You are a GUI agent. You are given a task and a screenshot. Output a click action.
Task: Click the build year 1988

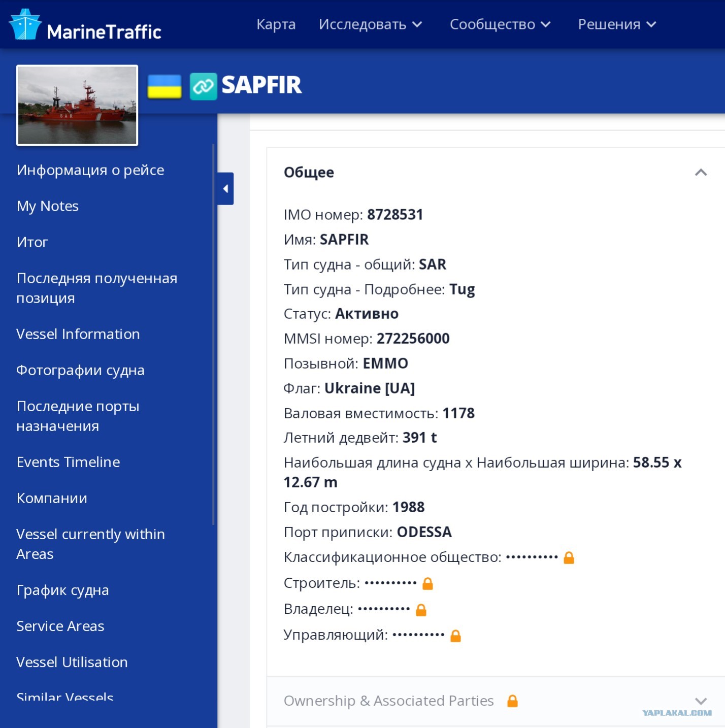coord(409,507)
